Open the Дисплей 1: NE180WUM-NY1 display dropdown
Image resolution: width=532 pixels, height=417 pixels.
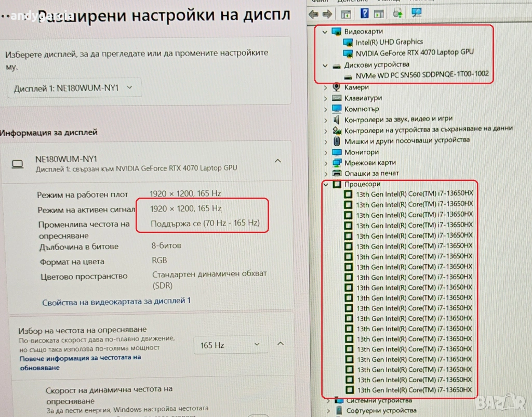click(x=74, y=88)
